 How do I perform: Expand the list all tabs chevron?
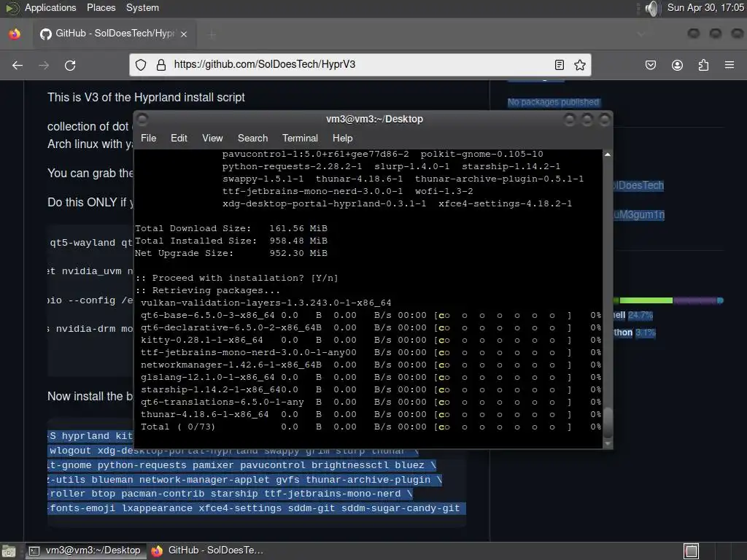pyautogui.click(x=641, y=34)
